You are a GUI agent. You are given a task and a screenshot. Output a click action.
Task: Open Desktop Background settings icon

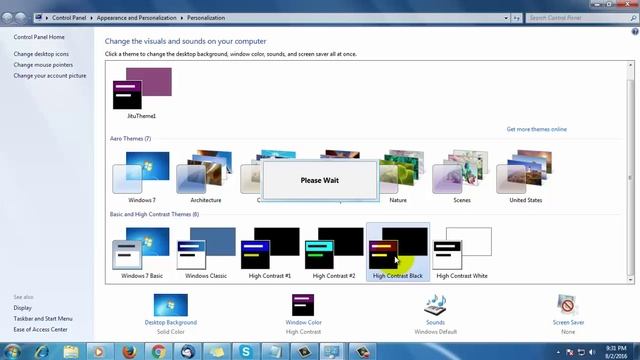coord(171,305)
